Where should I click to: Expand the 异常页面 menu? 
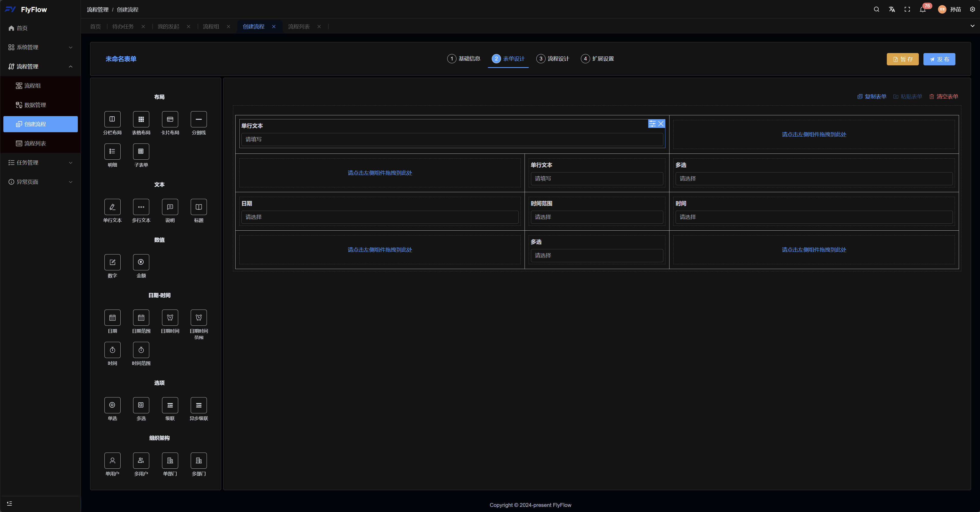pyautogui.click(x=40, y=182)
